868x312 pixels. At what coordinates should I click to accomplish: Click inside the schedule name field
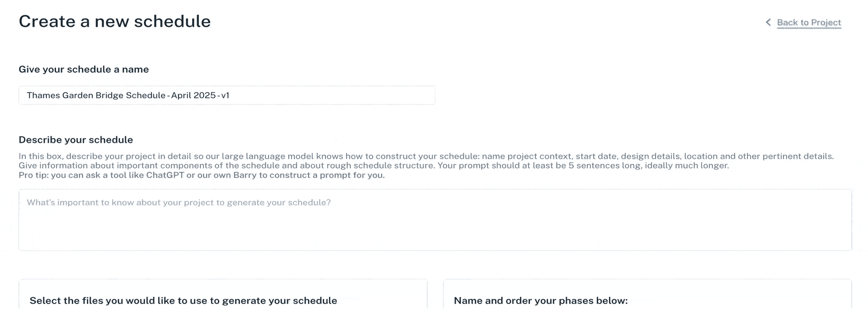pyautogui.click(x=226, y=95)
